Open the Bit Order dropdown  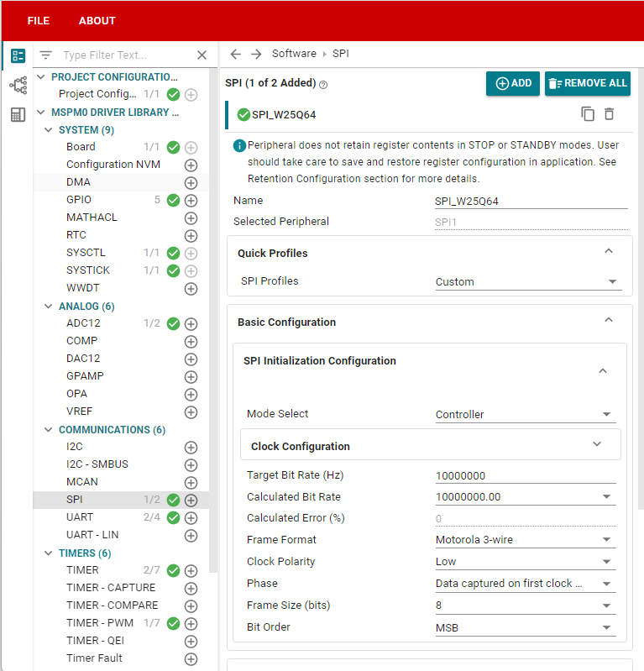click(526, 628)
